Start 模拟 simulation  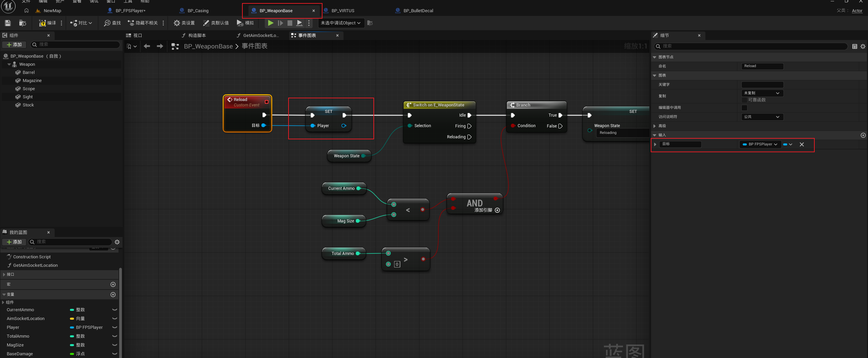point(245,23)
